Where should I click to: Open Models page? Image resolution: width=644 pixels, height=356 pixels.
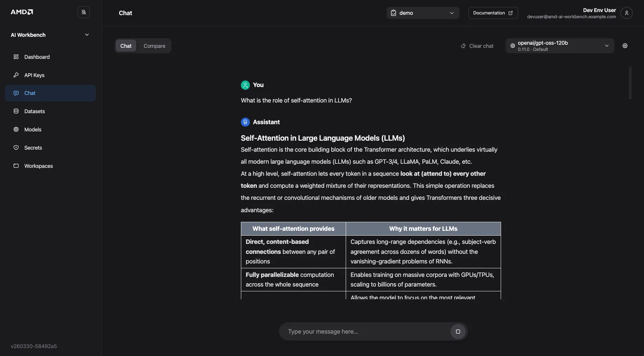(x=51, y=129)
